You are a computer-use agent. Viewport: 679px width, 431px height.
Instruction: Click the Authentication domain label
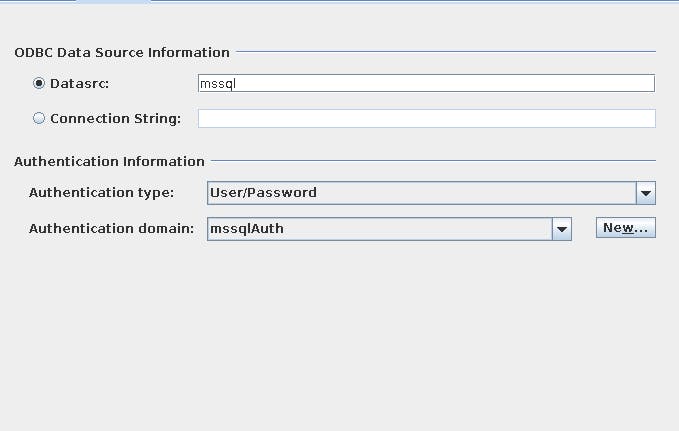click(111, 229)
